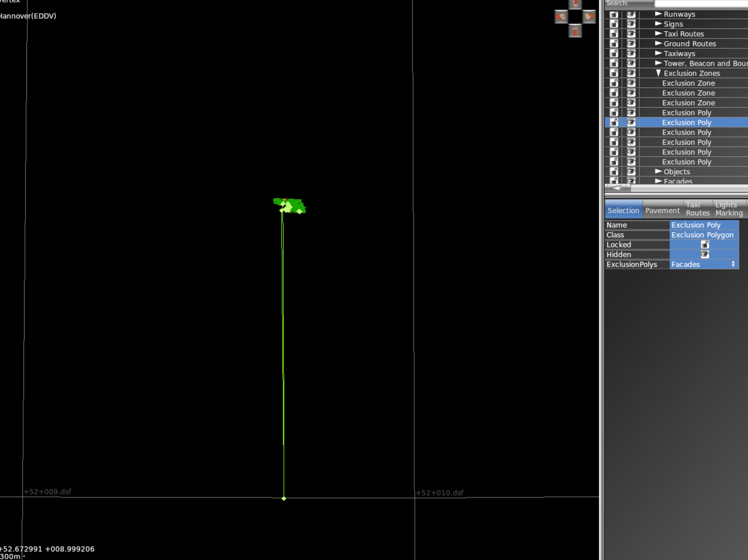The width and height of the screenshot is (748, 560).
Task: Click the hierarchy horizontal scrollbar track
Action: tap(689, 188)
